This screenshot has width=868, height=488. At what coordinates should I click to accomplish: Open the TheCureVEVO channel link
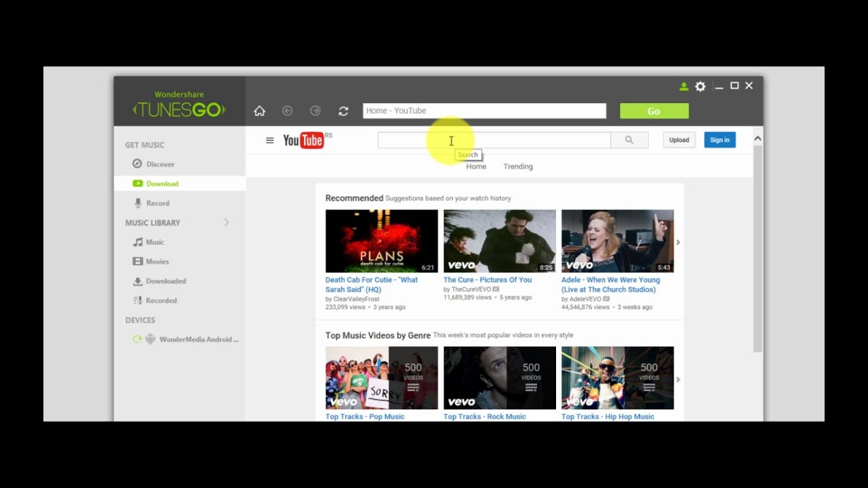(x=471, y=289)
